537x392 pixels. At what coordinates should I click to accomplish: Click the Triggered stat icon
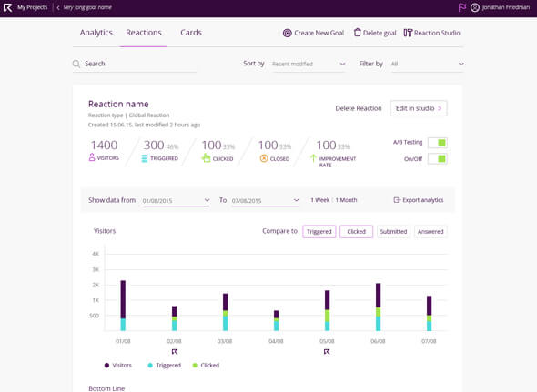145,158
